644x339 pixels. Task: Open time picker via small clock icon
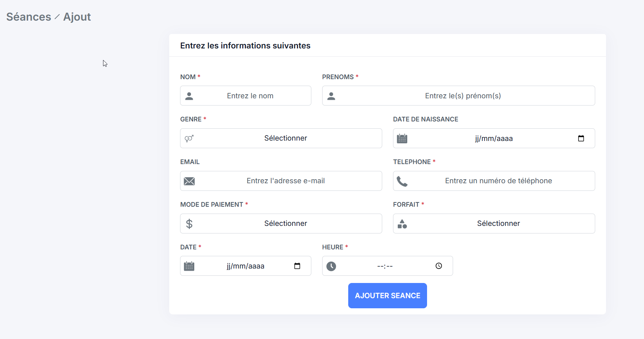pos(439,266)
